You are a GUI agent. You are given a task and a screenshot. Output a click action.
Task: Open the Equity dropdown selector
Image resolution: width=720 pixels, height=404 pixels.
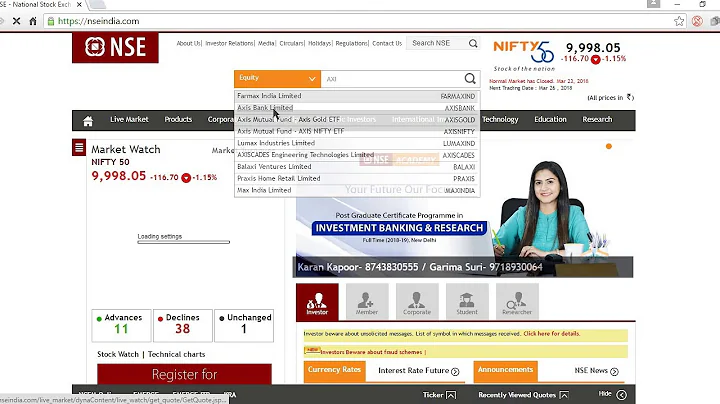(x=277, y=79)
